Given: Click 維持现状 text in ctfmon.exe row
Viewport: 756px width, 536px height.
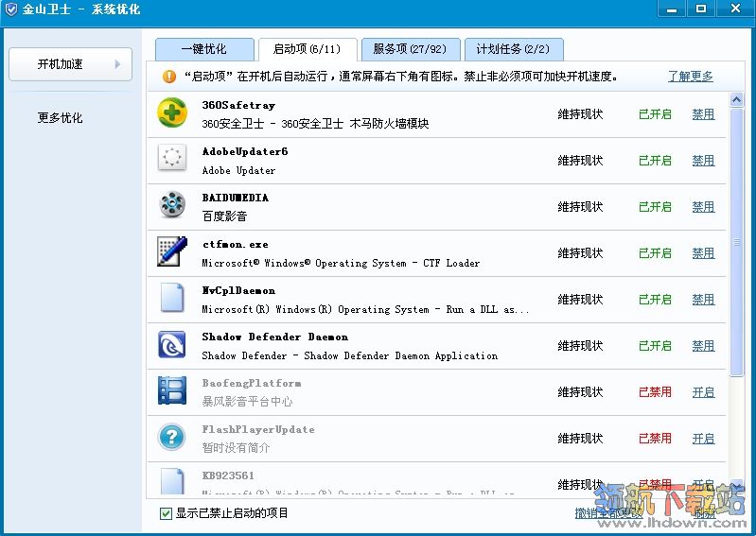Looking at the screenshot, I should 580,252.
